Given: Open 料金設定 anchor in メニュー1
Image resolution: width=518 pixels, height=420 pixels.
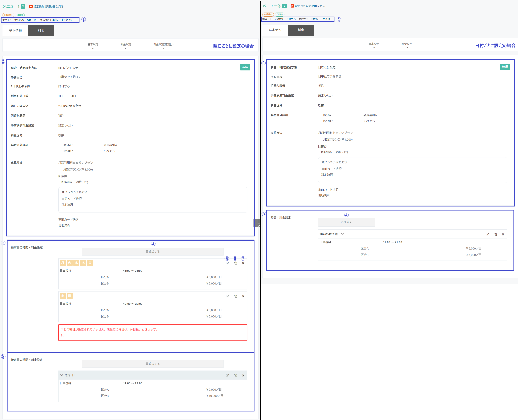Looking at the screenshot, I should pos(126,46).
